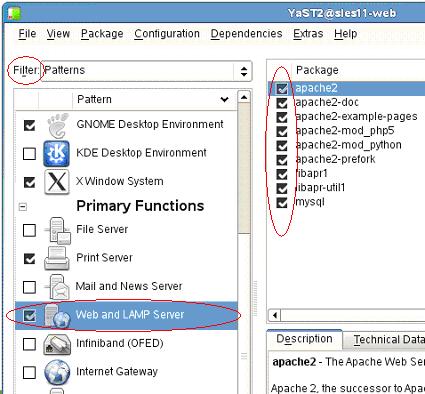
Task: Uncheck Web and LAMP Server checkbox
Action: click(x=29, y=315)
